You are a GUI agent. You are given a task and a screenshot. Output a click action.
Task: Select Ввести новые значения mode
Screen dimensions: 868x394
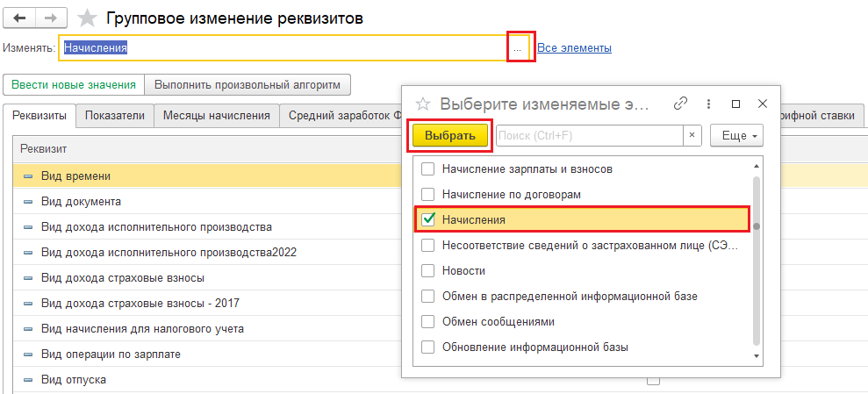pyautogui.click(x=75, y=85)
